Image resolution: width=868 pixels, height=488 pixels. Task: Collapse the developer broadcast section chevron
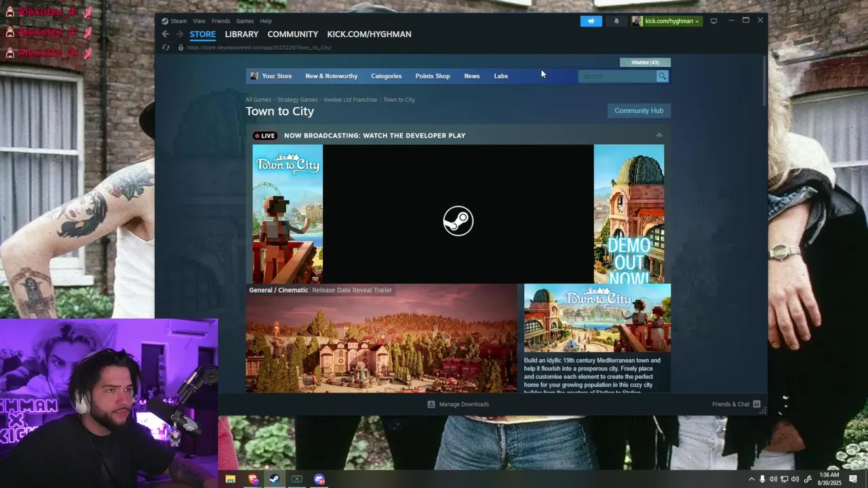pyautogui.click(x=659, y=136)
